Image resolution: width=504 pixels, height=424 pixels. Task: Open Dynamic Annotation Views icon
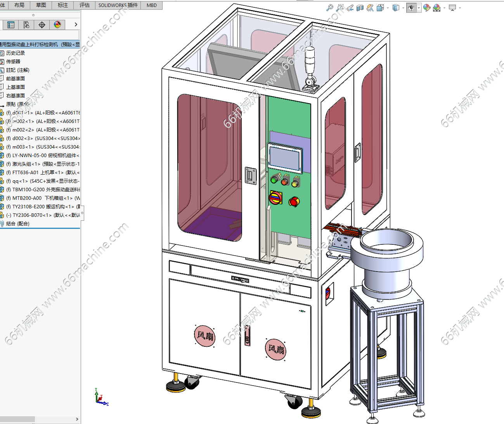point(370,8)
